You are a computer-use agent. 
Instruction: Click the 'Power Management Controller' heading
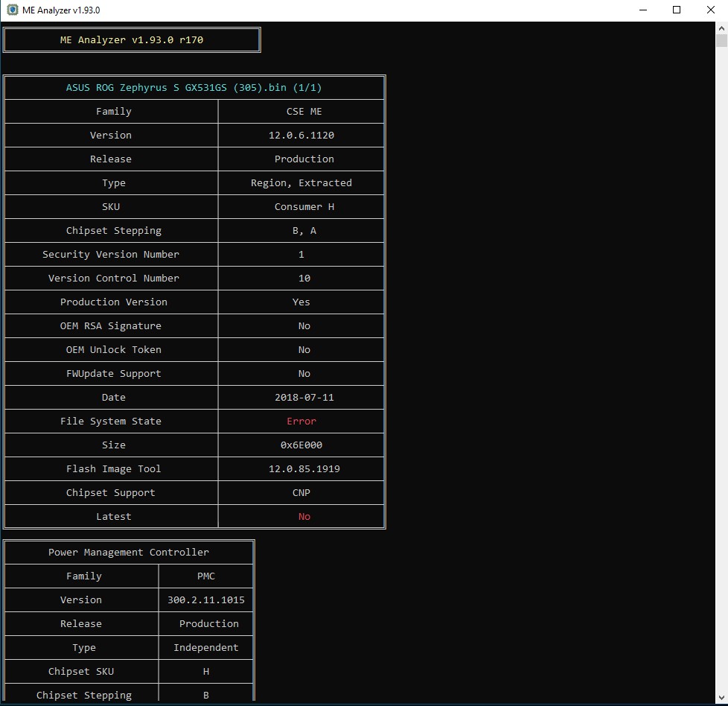tap(129, 553)
